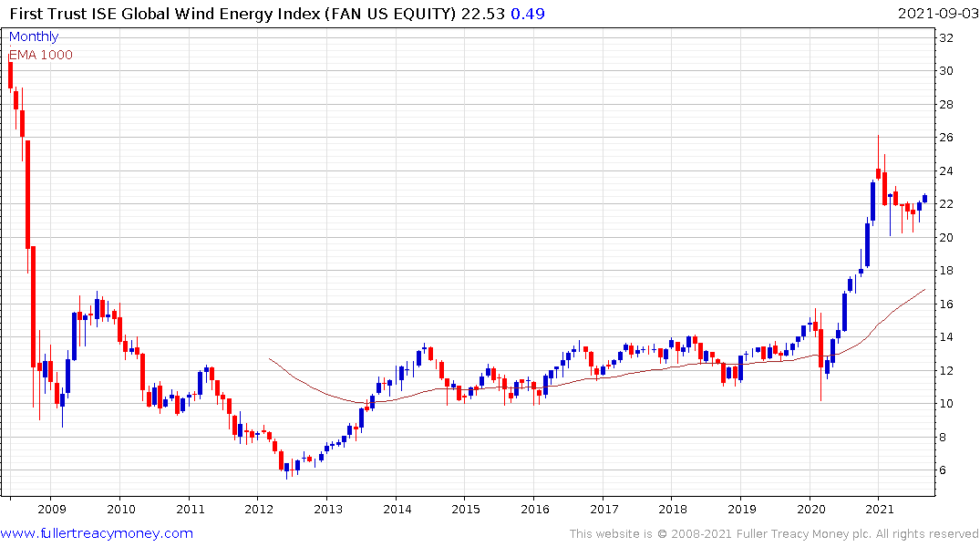The height and width of the screenshot is (547, 980).
Task: Click the 18 price level label
Action: point(946,271)
